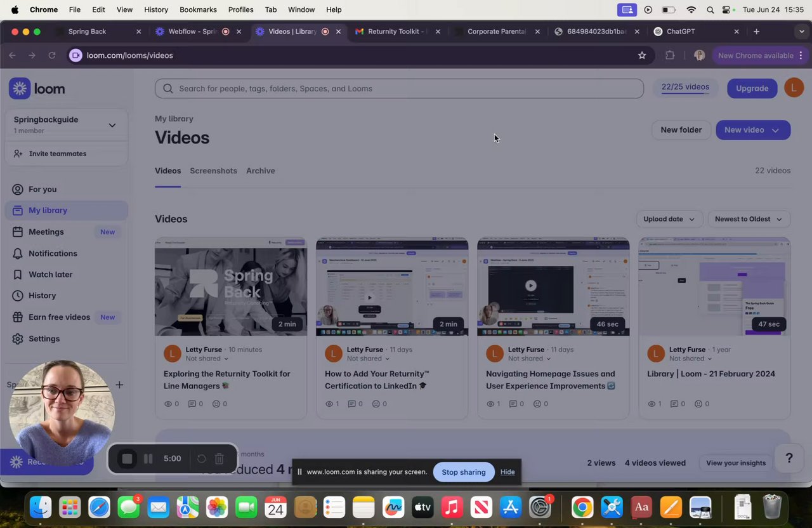Click the Hide link on sharing bar
Screen dimensions: 812x528
pos(507,472)
